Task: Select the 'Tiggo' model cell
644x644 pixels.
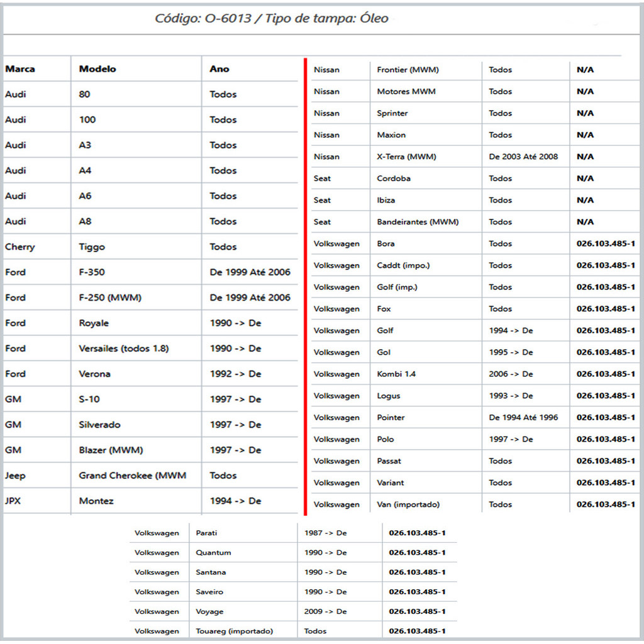Action: pos(92,247)
